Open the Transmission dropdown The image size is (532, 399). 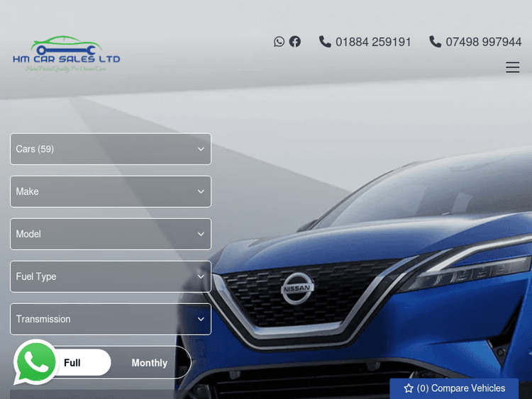(111, 320)
